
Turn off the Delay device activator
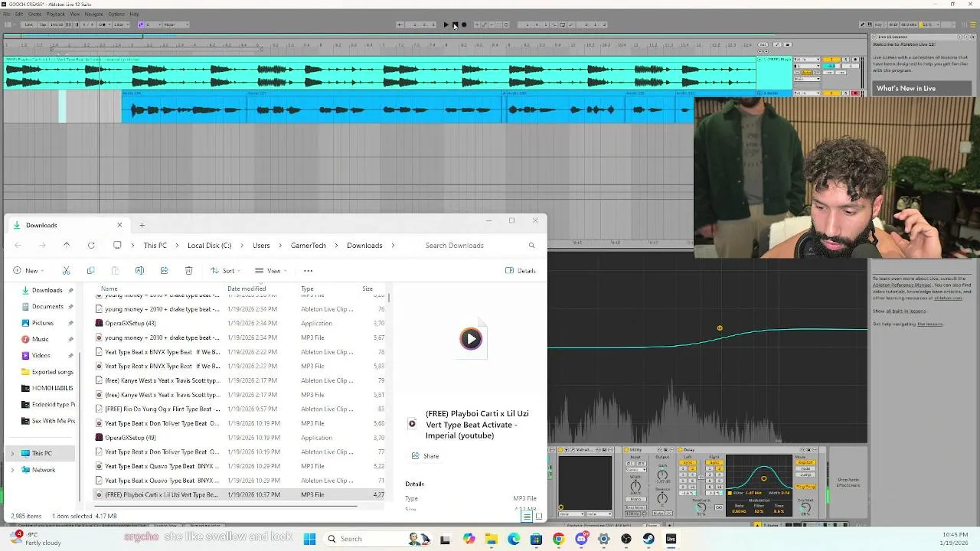pyautogui.click(x=680, y=449)
